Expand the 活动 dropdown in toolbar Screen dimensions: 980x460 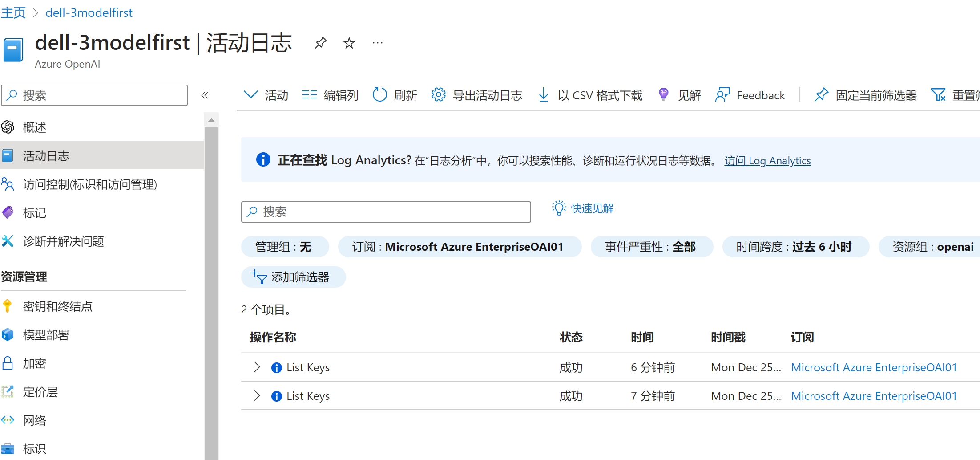pyautogui.click(x=266, y=95)
